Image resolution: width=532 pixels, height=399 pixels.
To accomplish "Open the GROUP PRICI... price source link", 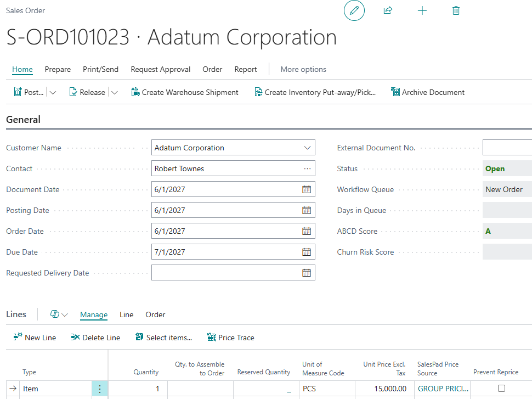I will (x=443, y=389).
